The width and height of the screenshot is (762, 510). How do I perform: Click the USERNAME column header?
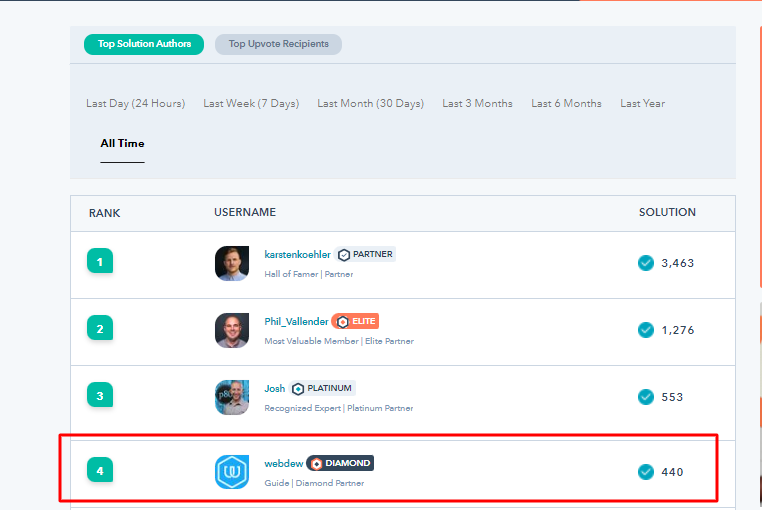click(245, 212)
